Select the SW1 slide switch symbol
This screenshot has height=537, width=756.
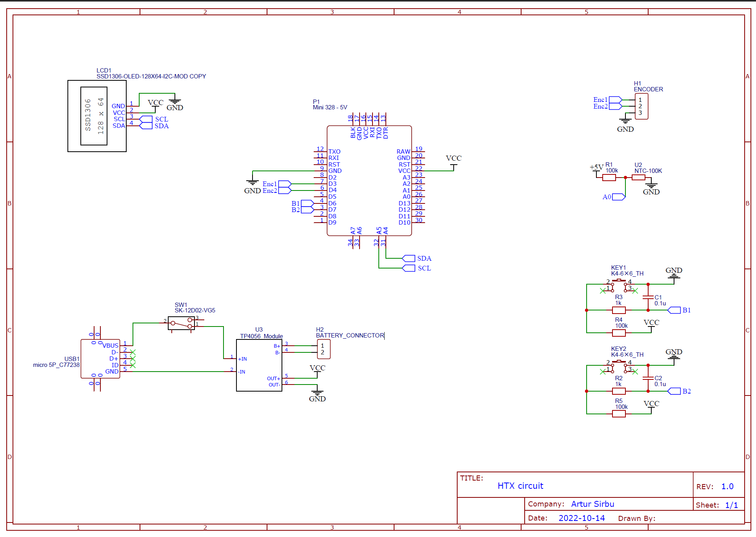coord(181,323)
